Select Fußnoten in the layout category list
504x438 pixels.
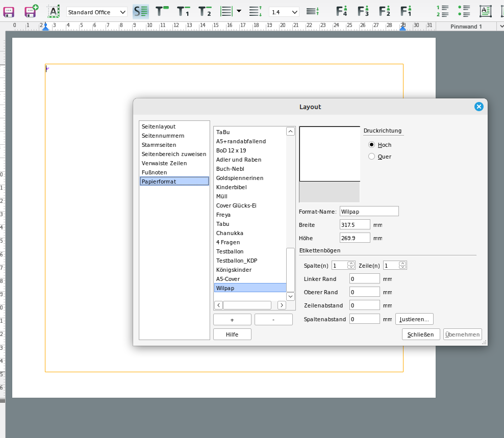point(155,172)
